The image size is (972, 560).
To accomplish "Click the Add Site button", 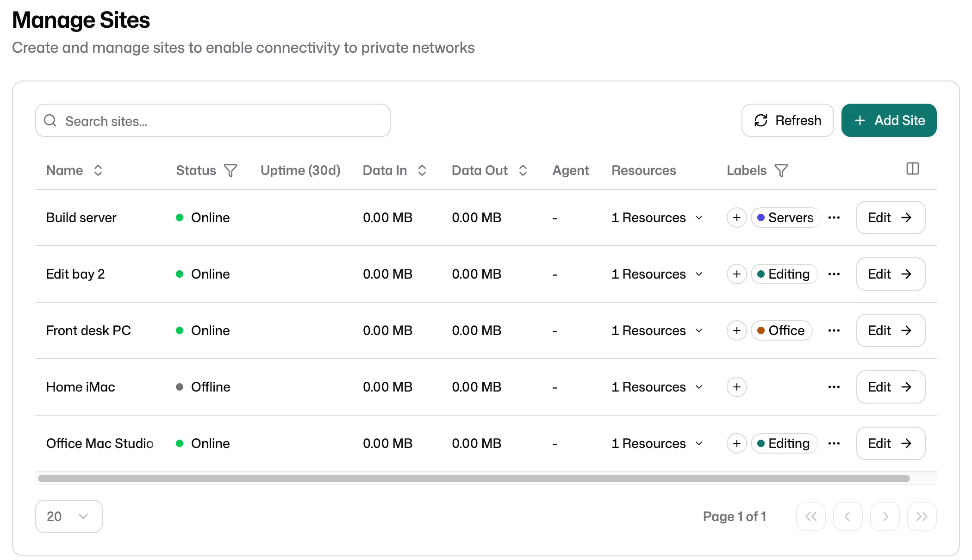I will [889, 120].
